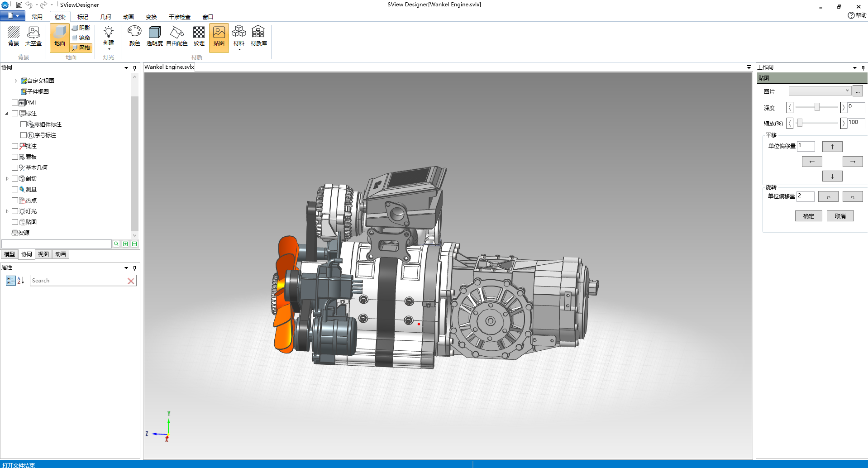868x468 pixels.
Task: Tick the 热点 hotspot checkbox
Action: coord(15,201)
